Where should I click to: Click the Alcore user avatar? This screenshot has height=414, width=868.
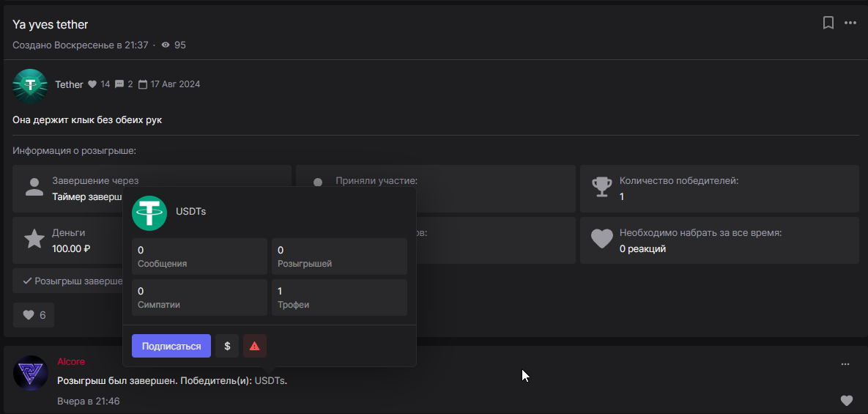tap(30, 372)
